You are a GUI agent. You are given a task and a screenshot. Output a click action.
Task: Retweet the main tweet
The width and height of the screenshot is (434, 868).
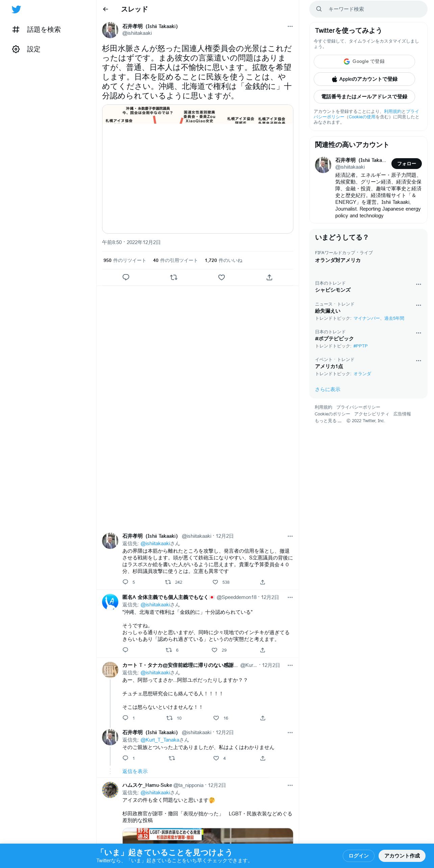(x=174, y=278)
